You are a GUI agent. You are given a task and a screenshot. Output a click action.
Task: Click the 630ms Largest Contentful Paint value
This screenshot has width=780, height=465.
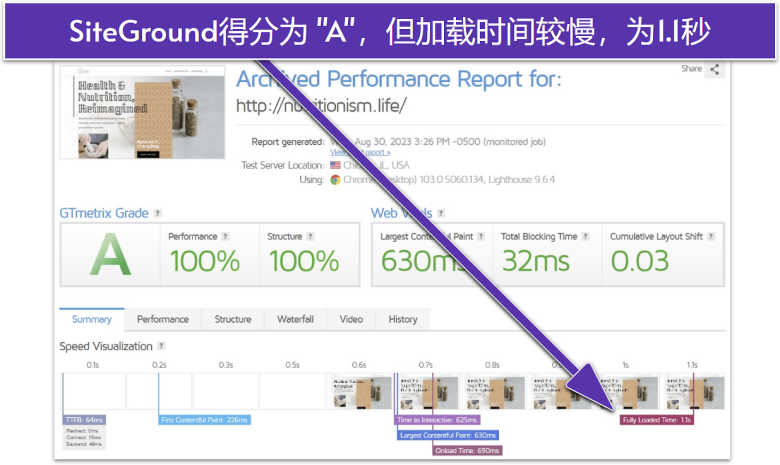click(x=423, y=261)
